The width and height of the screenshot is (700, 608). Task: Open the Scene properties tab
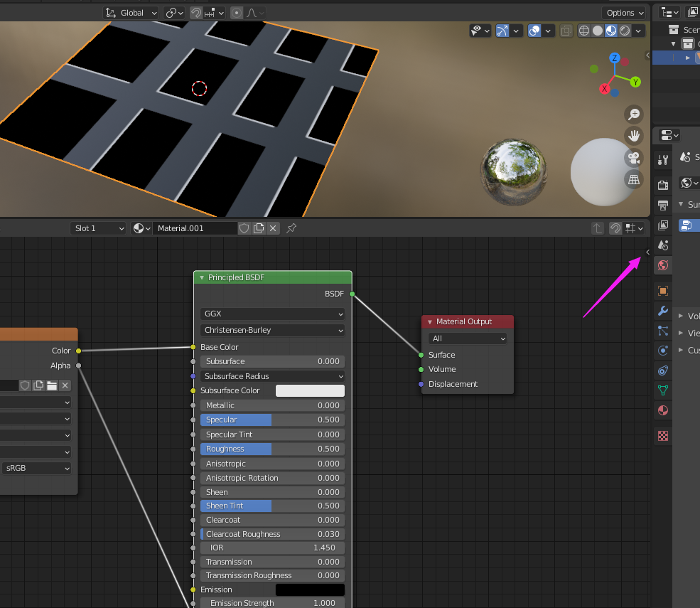coord(663,245)
